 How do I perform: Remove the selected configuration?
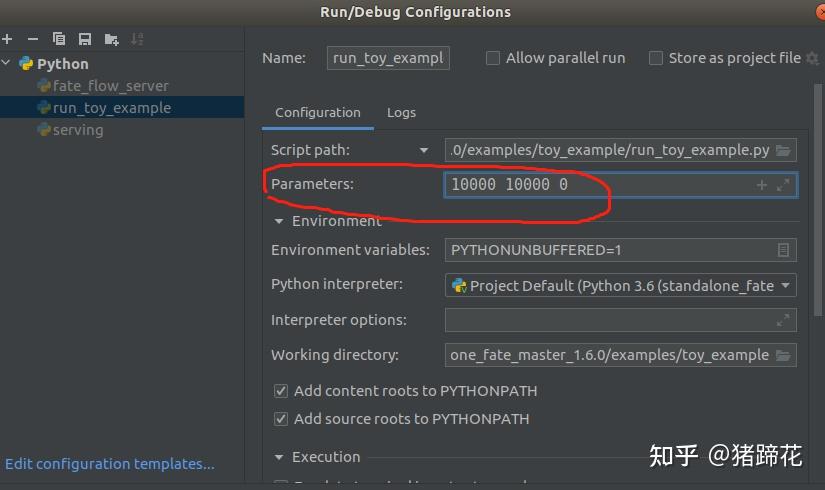[33, 39]
